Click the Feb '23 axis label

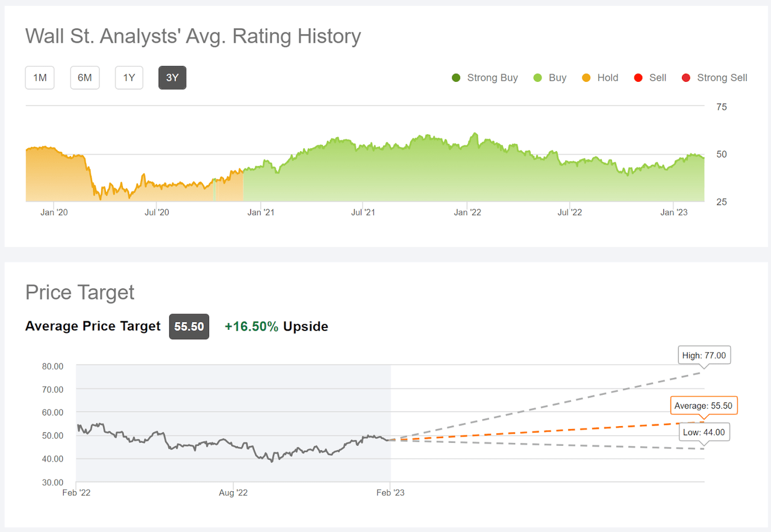pos(391,493)
